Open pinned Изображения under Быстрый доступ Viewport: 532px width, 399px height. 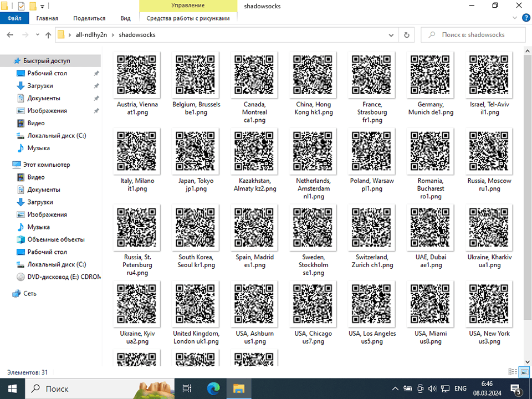pos(47,111)
